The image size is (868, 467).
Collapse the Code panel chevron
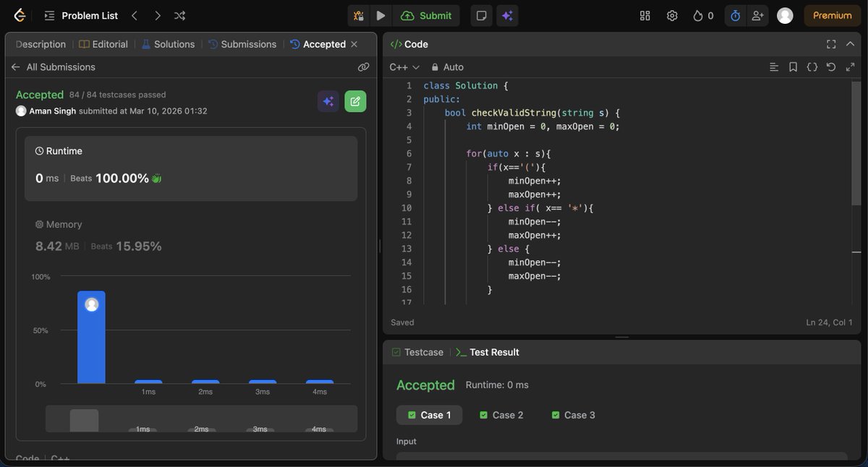(850, 44)
